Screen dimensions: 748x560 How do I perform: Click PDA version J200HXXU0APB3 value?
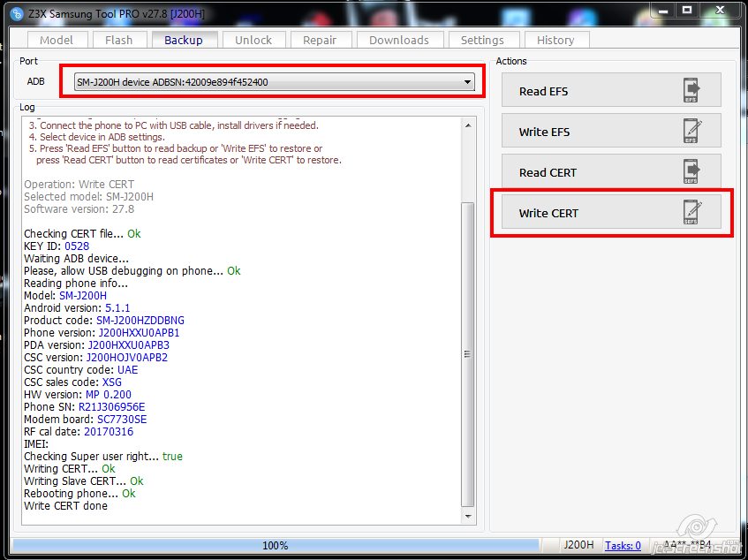click(x=129, y=344)
